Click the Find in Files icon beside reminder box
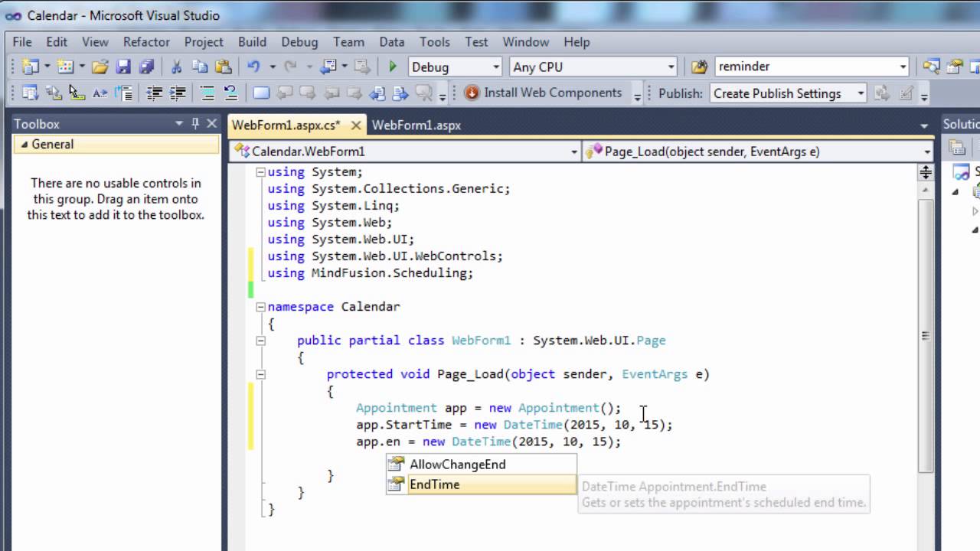980x551 pixels. point(699,67)
